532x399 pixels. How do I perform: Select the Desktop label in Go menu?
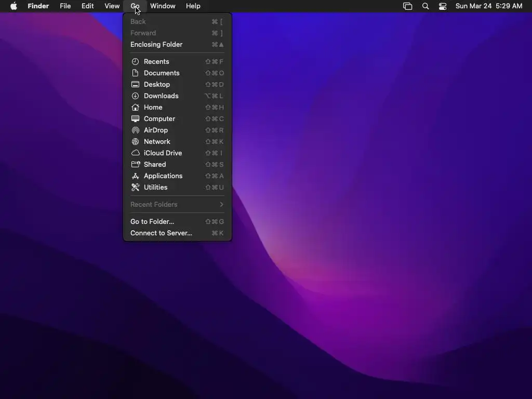click(x=157, y=85)
